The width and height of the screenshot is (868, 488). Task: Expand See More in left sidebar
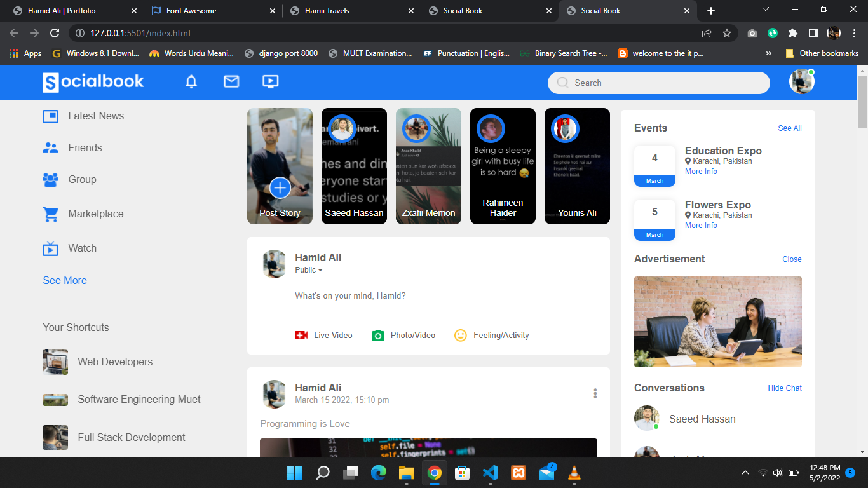click(x=65, y=280)
